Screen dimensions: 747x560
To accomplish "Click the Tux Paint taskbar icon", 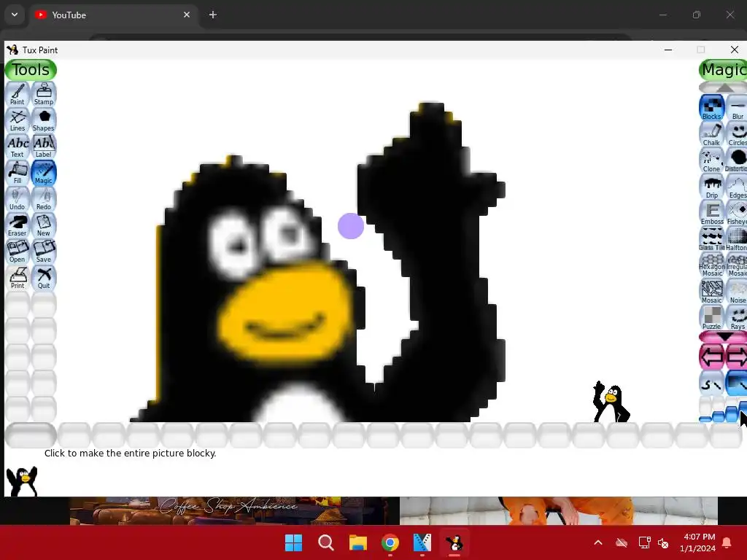I will [454, 542].
